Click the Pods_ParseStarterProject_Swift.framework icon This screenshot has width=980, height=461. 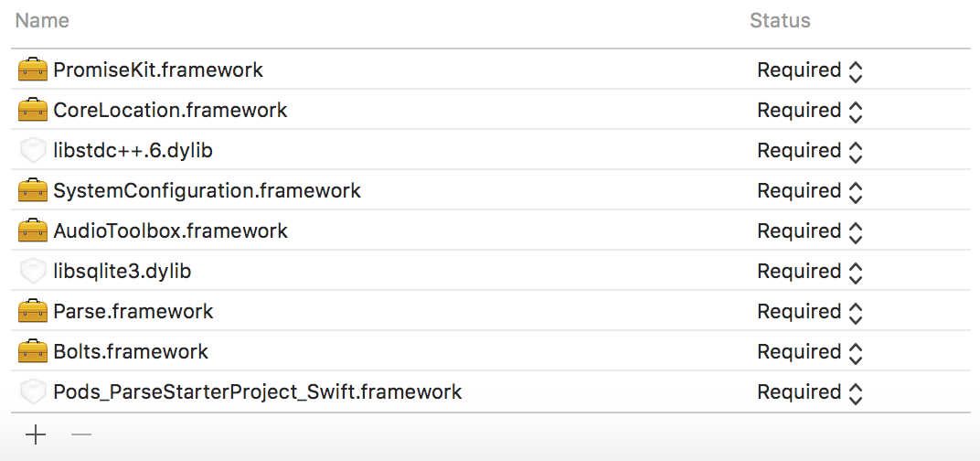[33, 392]
